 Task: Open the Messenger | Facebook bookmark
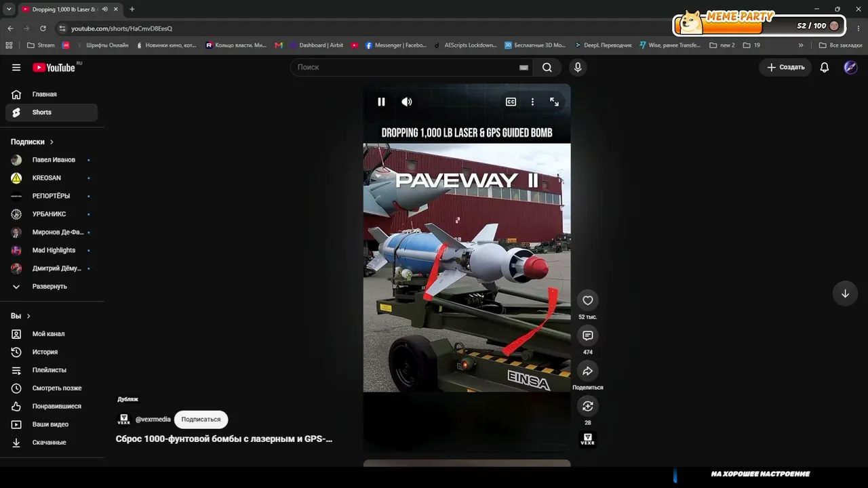point(396,45)
